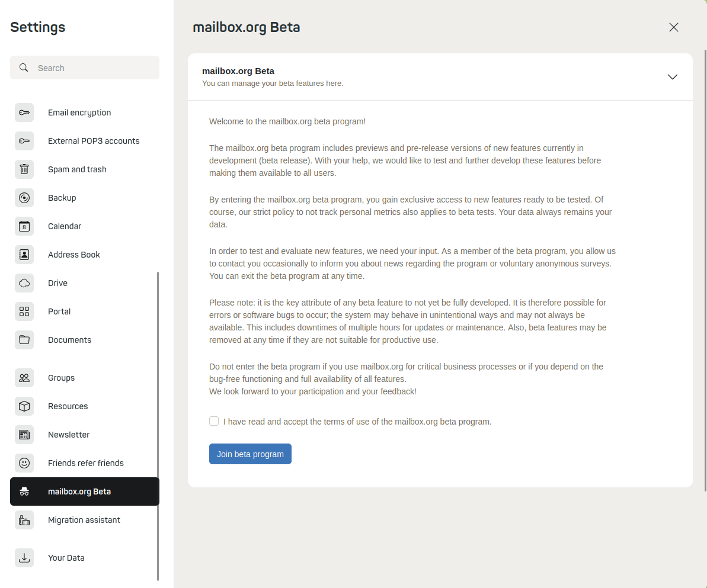
Task: Open the Portal grid icon
Action: pyautogui.click(x=24, y=311)
